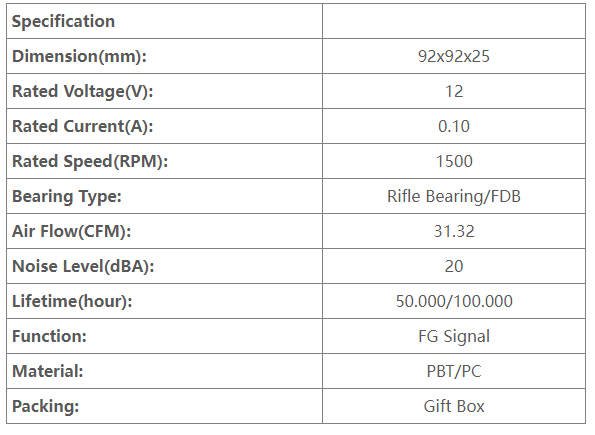Click the 0.10 current value
Image resolution: width=595 pixels, height=435 pixels.
click(454, 126)
